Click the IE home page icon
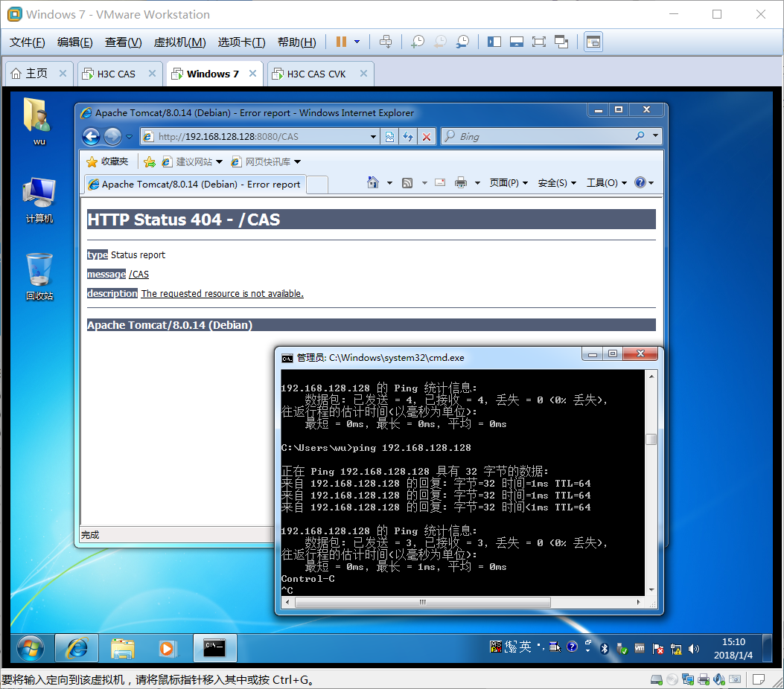The height and width of the screenshot is (689, 784). pyautogui.click(x=373, y=183)
